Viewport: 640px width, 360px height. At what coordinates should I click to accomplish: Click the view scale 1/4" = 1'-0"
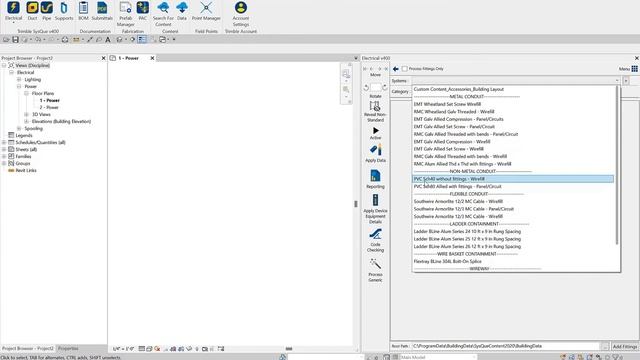pyautogui.click(x=123, y=349)
